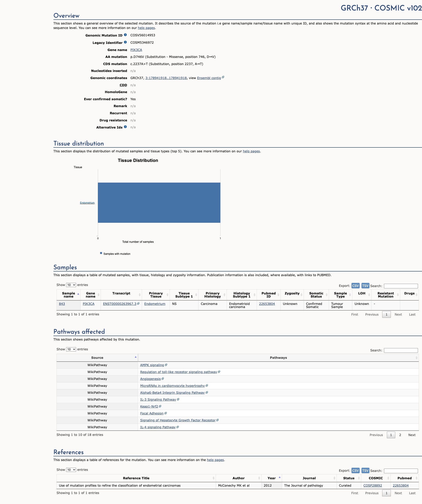Click page 1 button in Samples pagination
This screenshot has width=422, height=504.
(x=386, y=314)
